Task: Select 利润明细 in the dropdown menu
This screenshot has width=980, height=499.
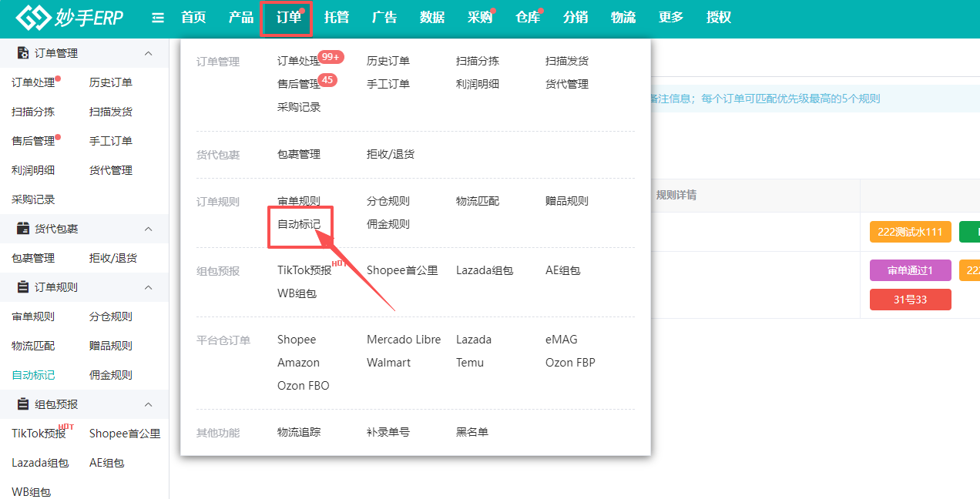Action: pyautogui.click(x=478, y=84)
